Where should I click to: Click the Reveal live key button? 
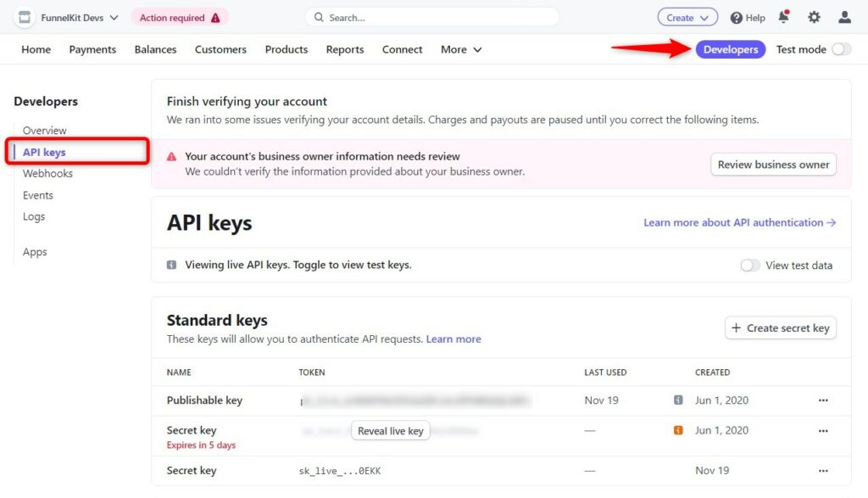[390, 430]
